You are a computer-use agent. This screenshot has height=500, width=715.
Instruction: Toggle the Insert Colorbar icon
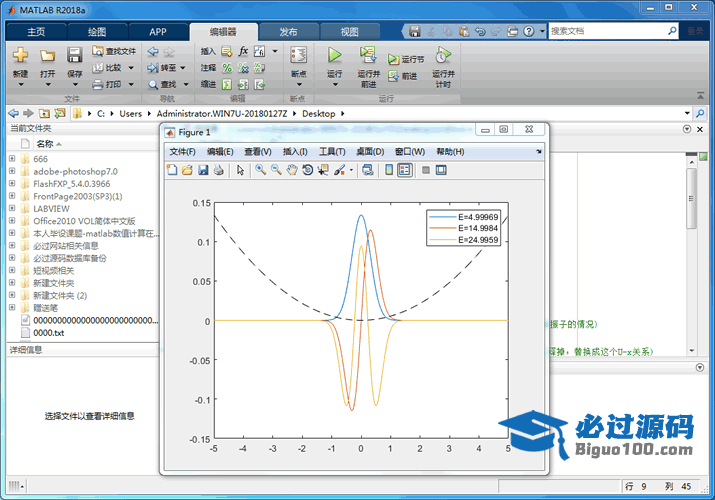pyautogui.click(x=389, y=170)
